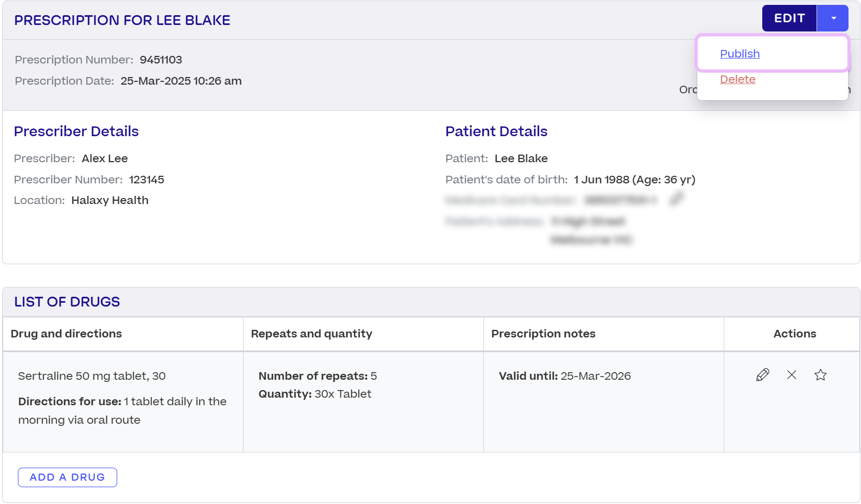Click the LIST OF DRUGS heading

point(67,302)
